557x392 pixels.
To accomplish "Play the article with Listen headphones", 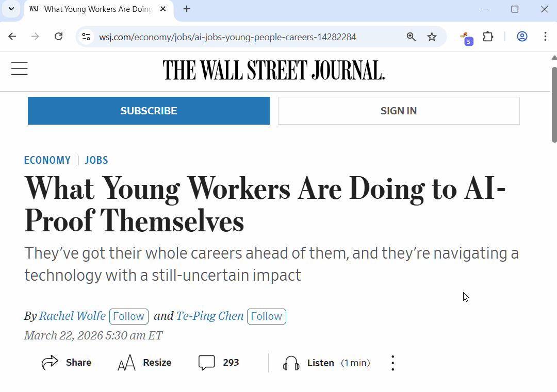I will tap(291, 363).
